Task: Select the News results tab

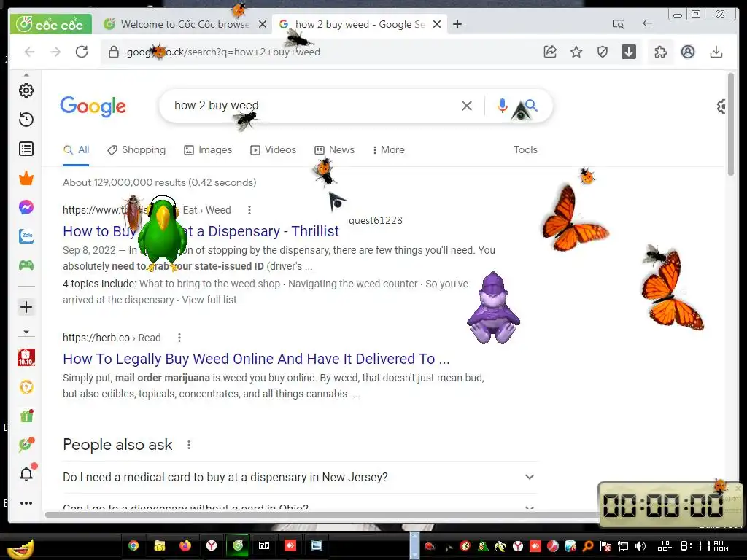Action: tap(335, 150)
